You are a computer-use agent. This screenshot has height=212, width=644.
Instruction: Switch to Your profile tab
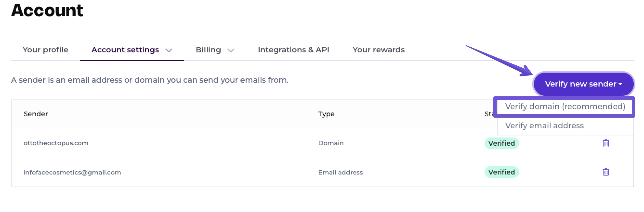[x=45, y=50]
